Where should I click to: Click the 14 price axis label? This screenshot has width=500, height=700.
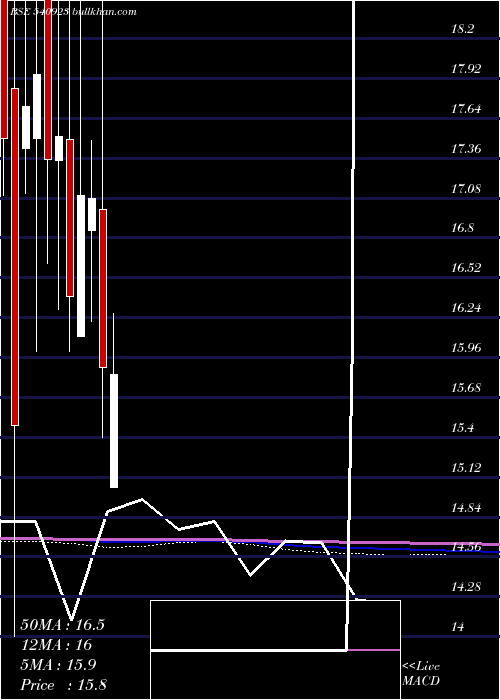click(x=457, y=627)
